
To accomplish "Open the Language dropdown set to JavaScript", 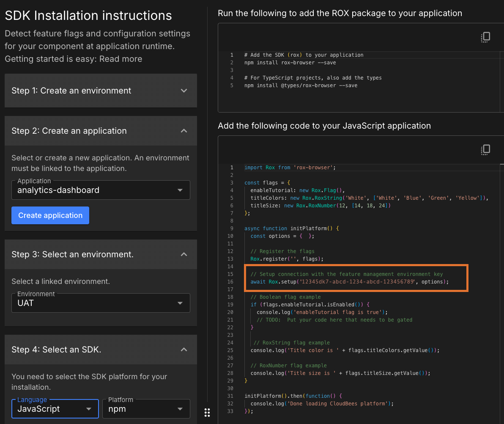I will point(55,409).
